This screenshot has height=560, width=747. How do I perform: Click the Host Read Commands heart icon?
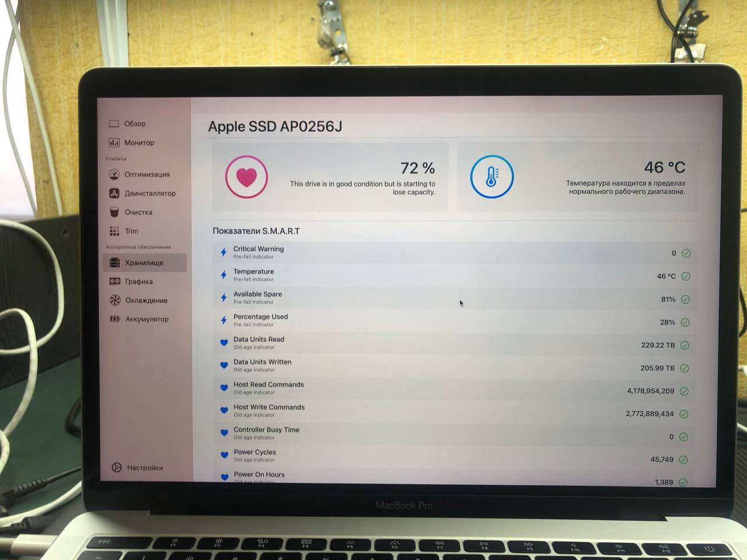point(224,388)
